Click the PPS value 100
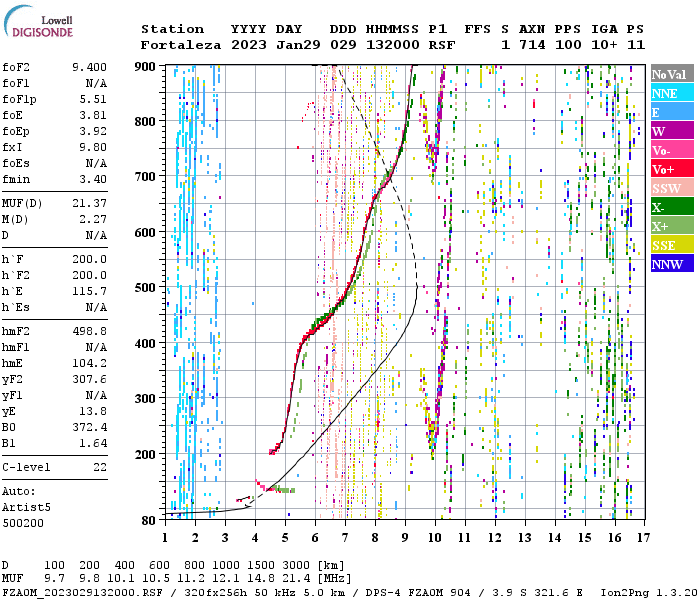This screenshot has height=600, width=700. click(x=568, y=45)
